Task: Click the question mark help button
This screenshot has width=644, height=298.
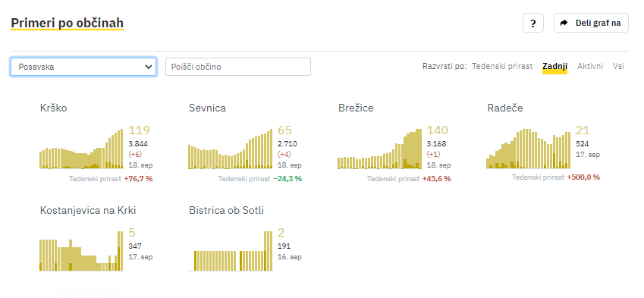Action: tap(533, 23)
